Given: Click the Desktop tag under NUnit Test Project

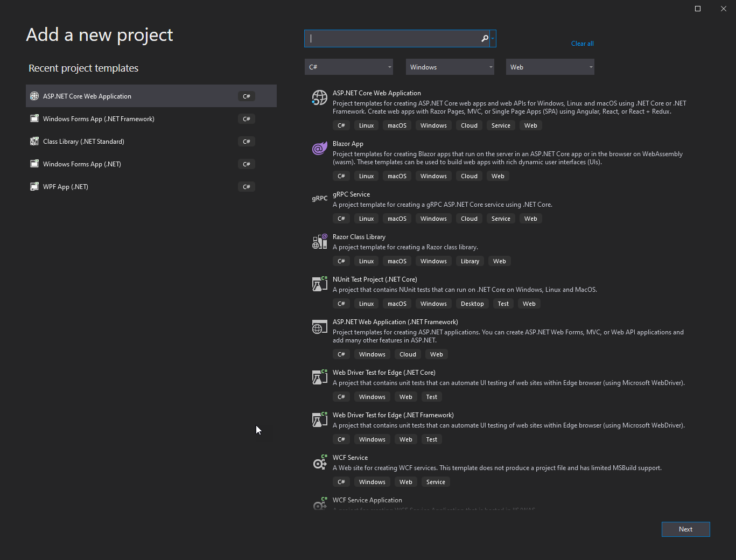Looking at the screenshot, I should pyautogui.click(x=472, y=304).
